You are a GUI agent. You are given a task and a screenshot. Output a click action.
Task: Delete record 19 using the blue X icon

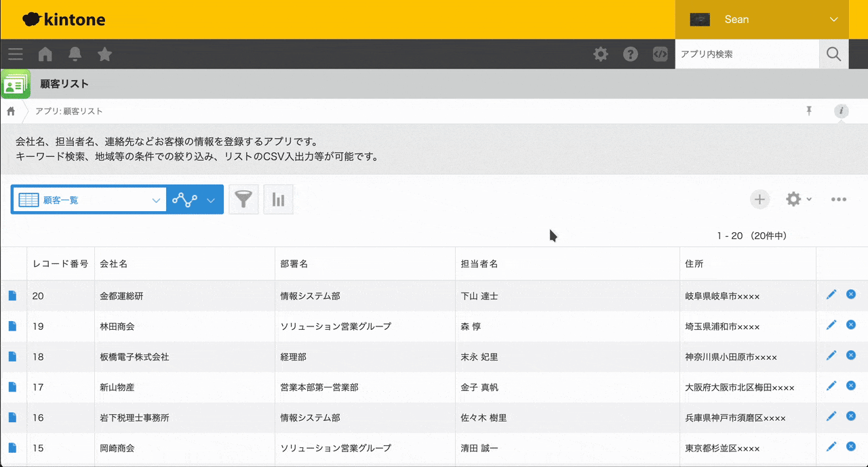[851, 324]
